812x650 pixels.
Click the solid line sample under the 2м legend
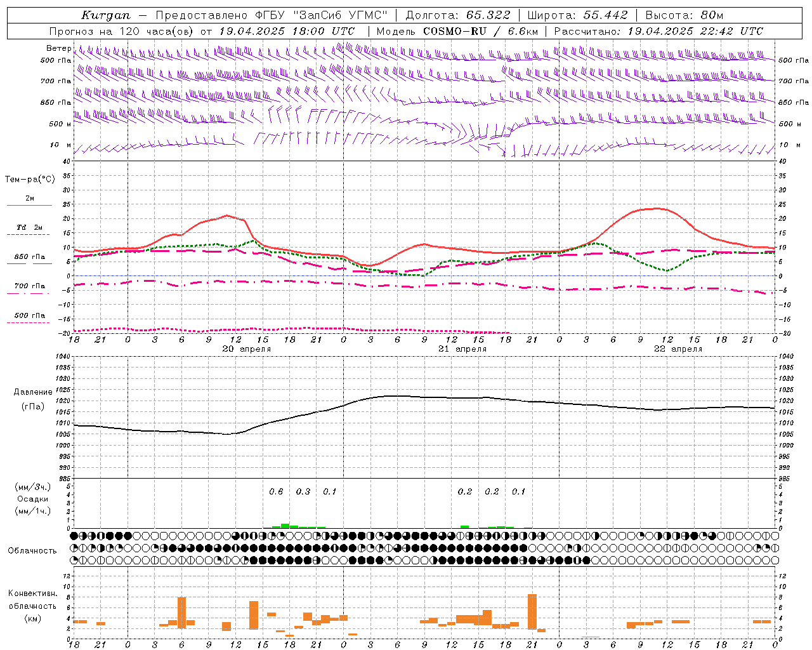29,206
